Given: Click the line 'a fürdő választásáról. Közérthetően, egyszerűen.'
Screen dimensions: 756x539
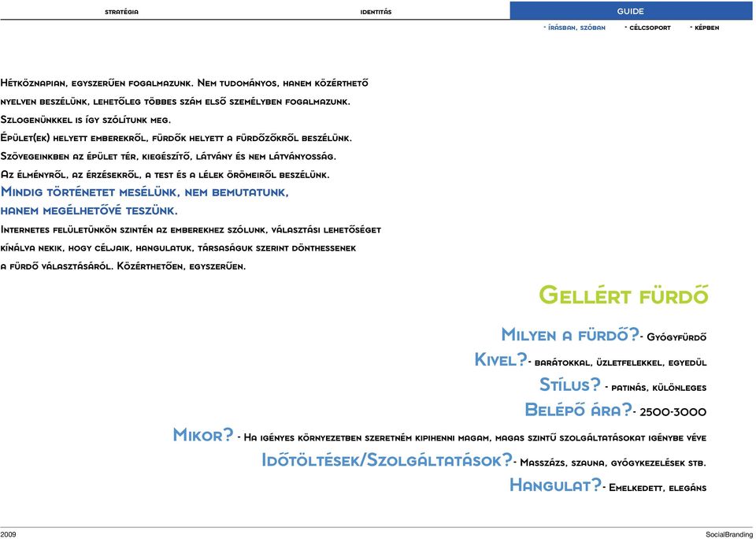Looking at the screenshot, I should point(123,266).
